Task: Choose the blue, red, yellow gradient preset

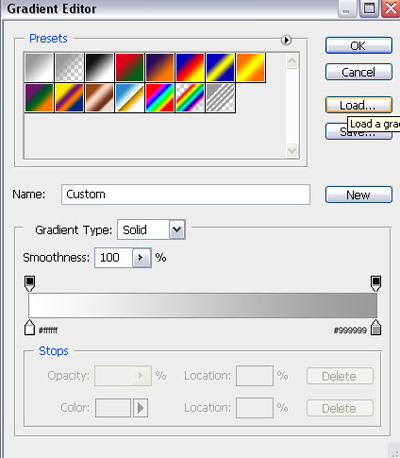Action: coord(190,67)
